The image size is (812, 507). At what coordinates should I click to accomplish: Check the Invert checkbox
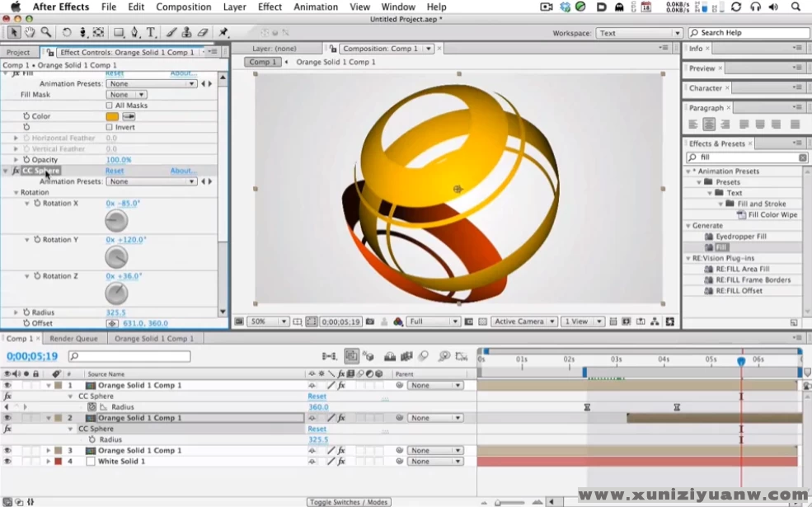point(110,127)
